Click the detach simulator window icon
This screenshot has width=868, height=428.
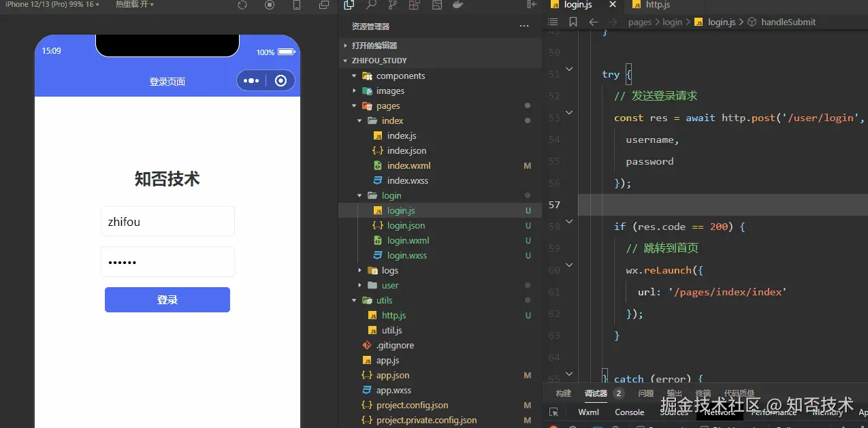coord(324,5)
